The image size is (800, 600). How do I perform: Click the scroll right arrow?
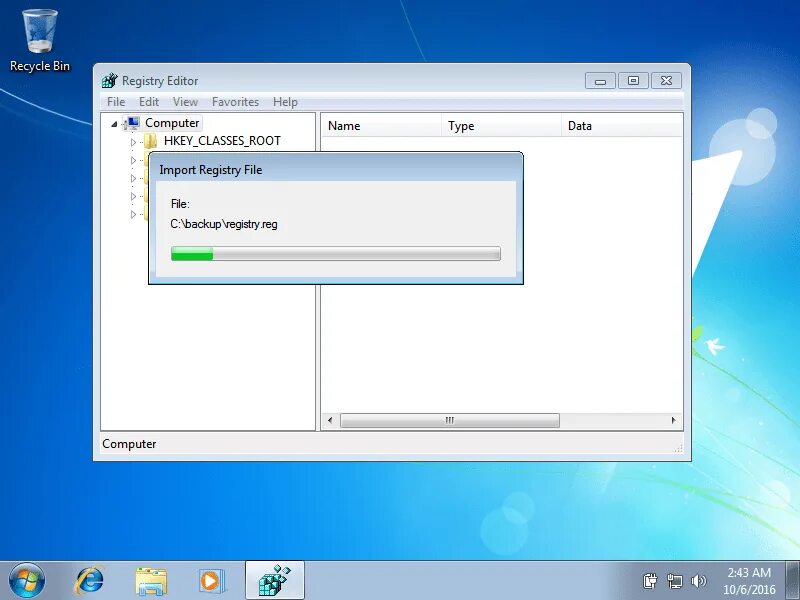(x=673, y=420)
